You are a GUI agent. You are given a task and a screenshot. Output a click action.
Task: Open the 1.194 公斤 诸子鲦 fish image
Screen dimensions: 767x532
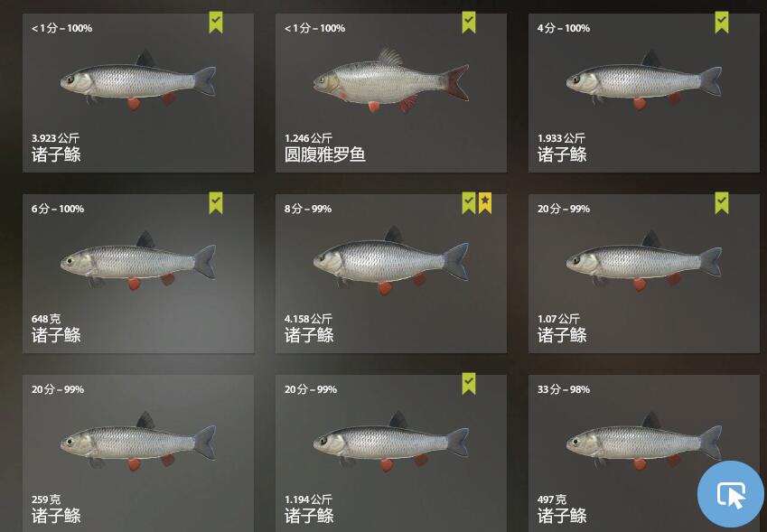[391, 442]
